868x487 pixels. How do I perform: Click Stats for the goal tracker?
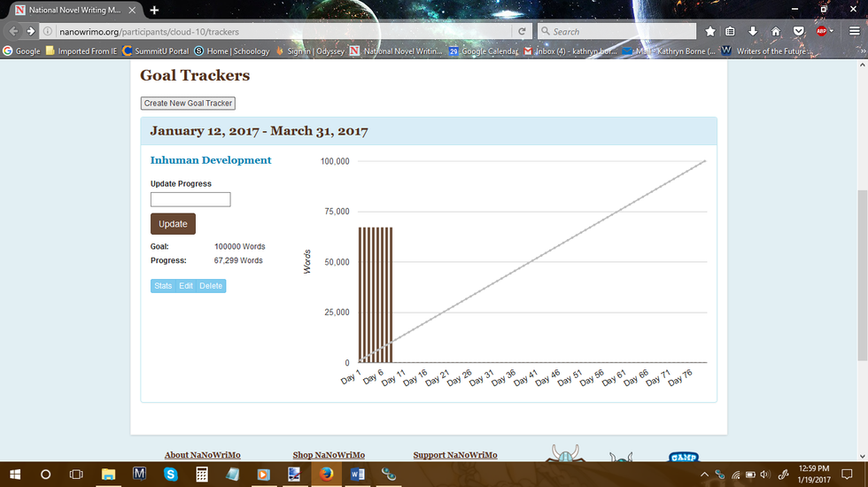pos(163,286)
